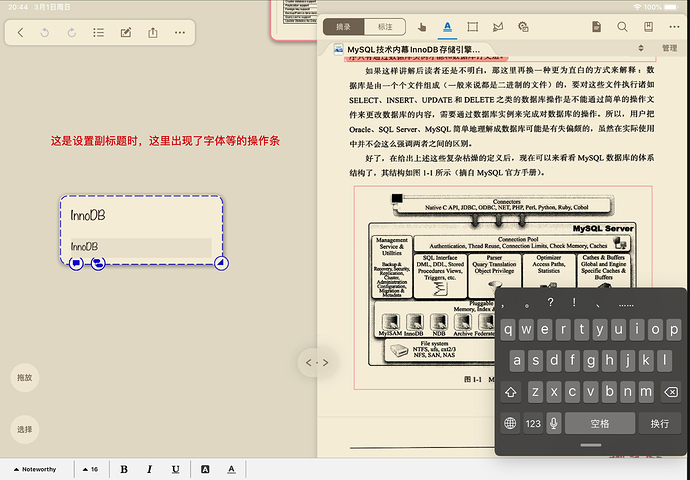Tap the battery indicator in status bar

[671, 7]
